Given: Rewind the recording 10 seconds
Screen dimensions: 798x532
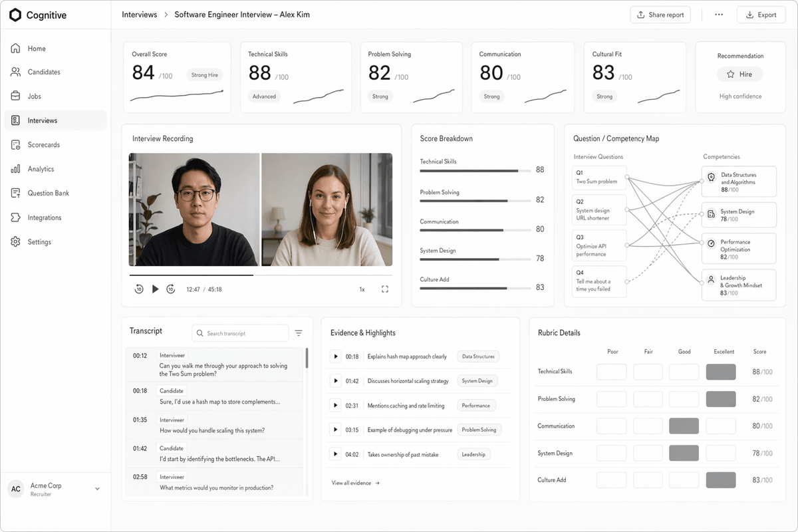Looking at the screenshot, I should pyautogui.click(x=139, y=289).
